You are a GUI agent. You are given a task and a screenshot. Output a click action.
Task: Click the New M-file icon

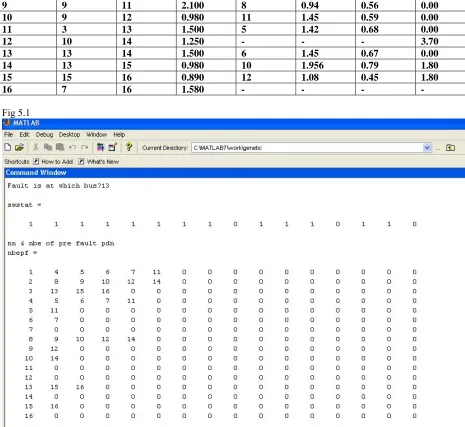pos(7,147)
